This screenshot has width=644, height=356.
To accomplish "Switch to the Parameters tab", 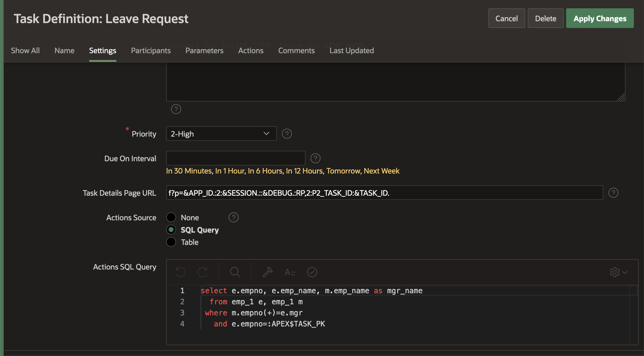I will tap(204, 51).
